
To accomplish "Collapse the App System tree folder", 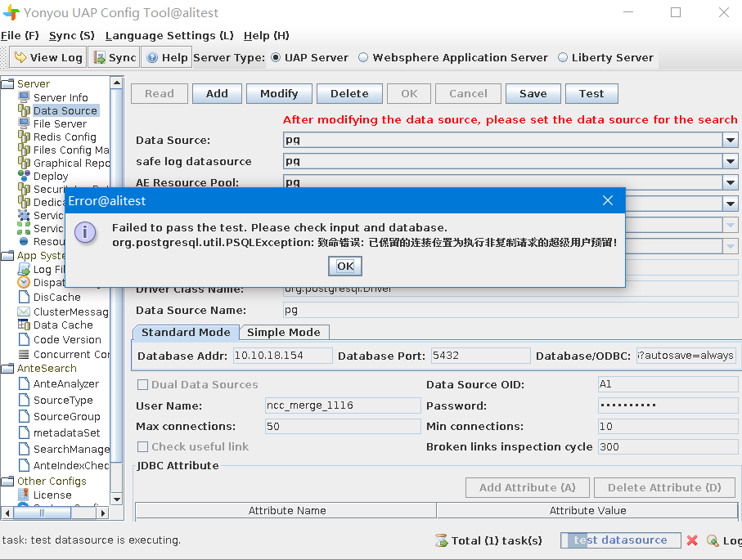I will tap(7, 256).
